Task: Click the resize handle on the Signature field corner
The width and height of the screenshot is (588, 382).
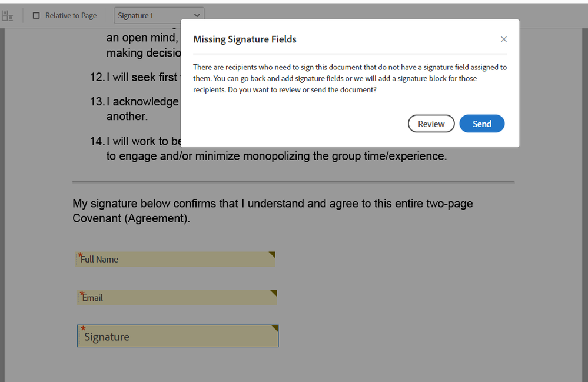Action: [x=274, y=327]
